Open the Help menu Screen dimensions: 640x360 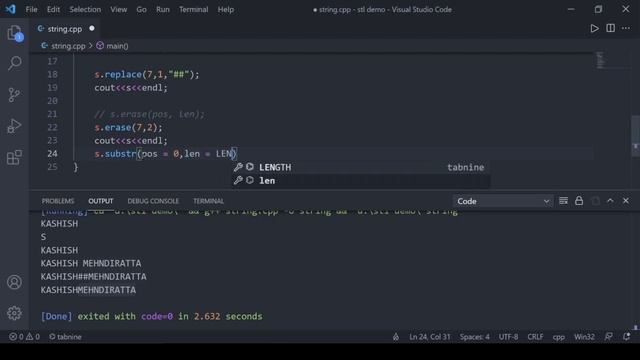point(226,9)
